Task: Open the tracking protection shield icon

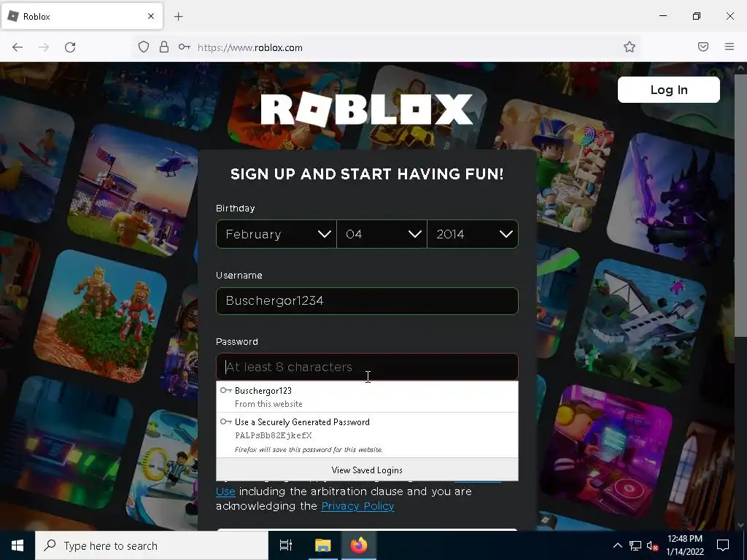Action: (x=144, y=47)
